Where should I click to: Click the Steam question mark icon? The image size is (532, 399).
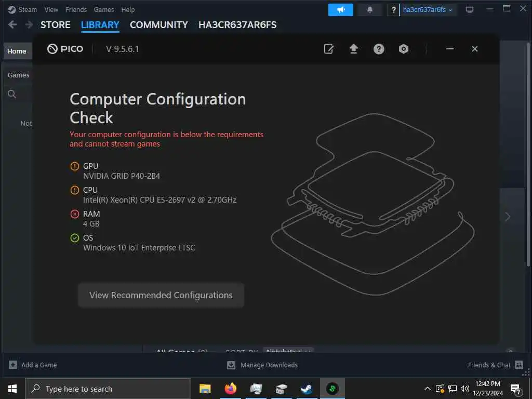[393, 10]
